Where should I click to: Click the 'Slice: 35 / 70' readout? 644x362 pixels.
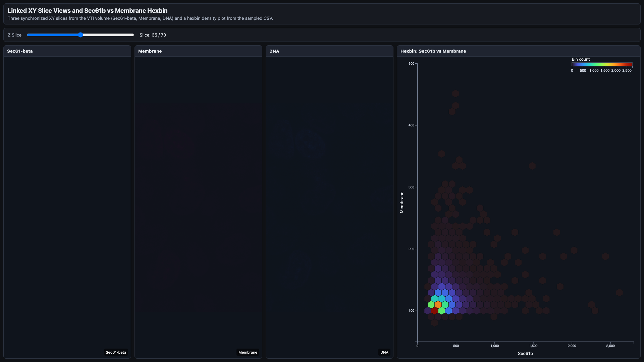[153, 35]
